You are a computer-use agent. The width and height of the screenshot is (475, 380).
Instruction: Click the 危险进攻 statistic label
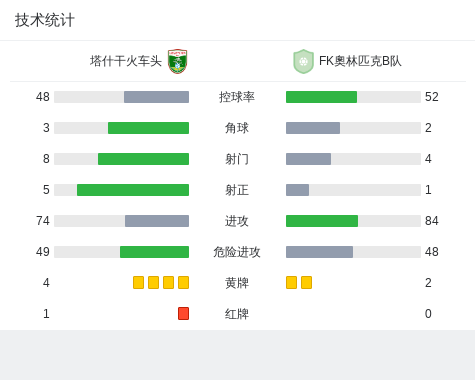point(237,252)
